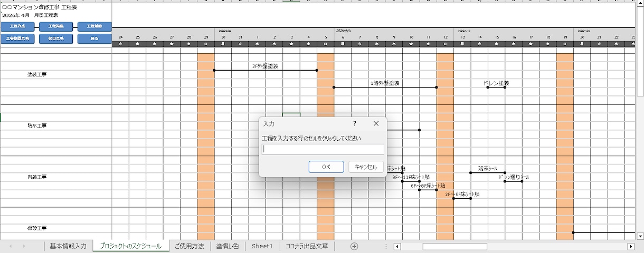Open the 塗潰し色 sheet tab
Viewport: 644px width, 253px height.
pyautogui.click(x=228, y=246)
